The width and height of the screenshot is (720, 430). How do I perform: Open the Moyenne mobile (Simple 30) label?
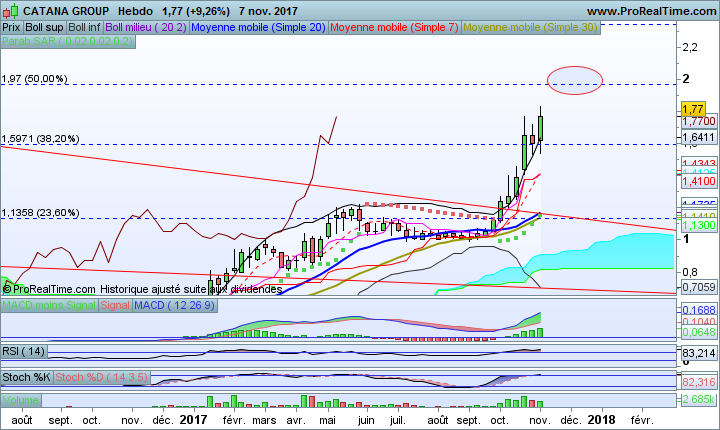click(x=530, y=28)
